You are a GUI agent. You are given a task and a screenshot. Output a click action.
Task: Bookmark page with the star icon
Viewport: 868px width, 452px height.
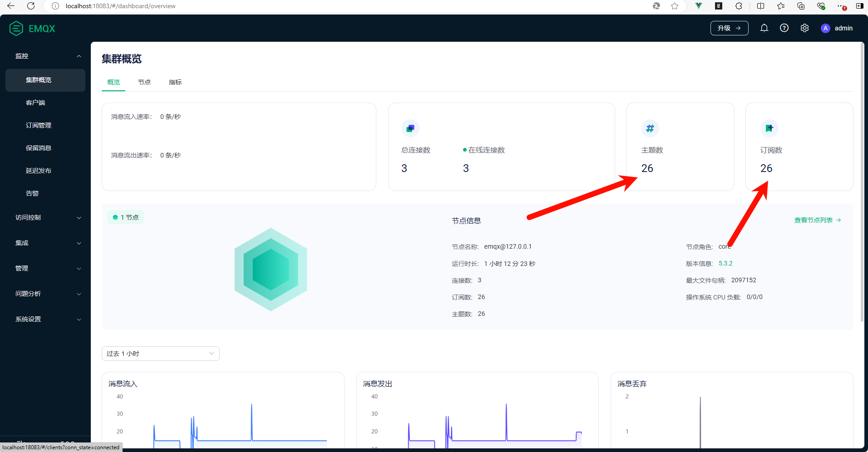click(x=675, y=6)
